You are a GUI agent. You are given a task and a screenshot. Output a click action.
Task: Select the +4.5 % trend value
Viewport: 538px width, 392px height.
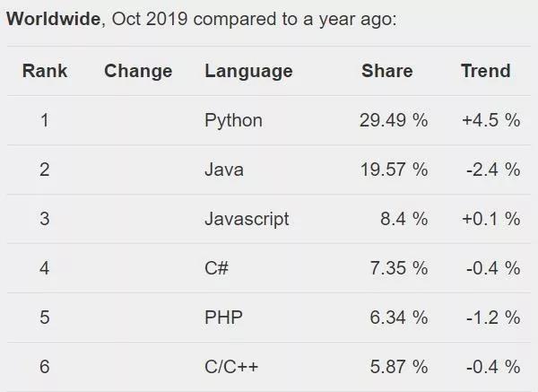490,120
